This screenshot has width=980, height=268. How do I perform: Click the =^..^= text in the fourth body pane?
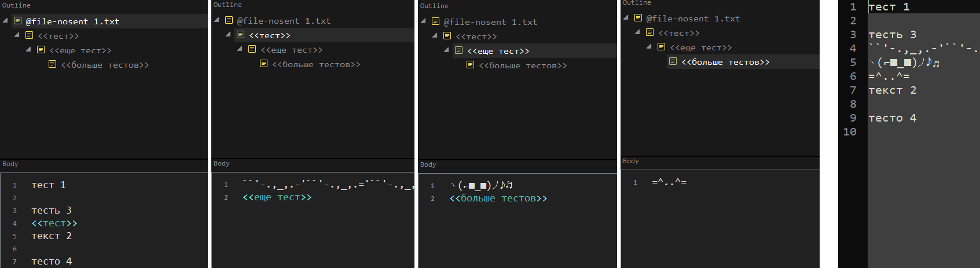669,182
